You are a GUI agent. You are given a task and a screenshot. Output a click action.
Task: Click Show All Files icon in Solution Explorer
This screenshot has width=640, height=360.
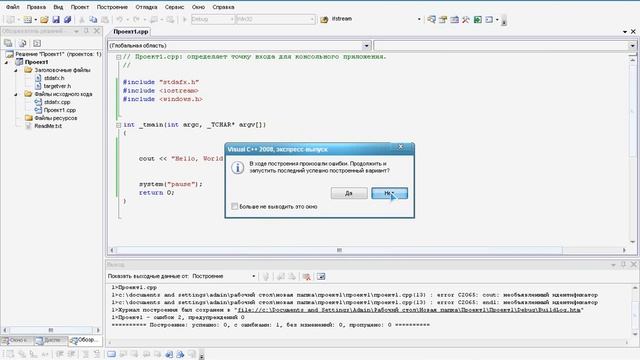(22, 43)
